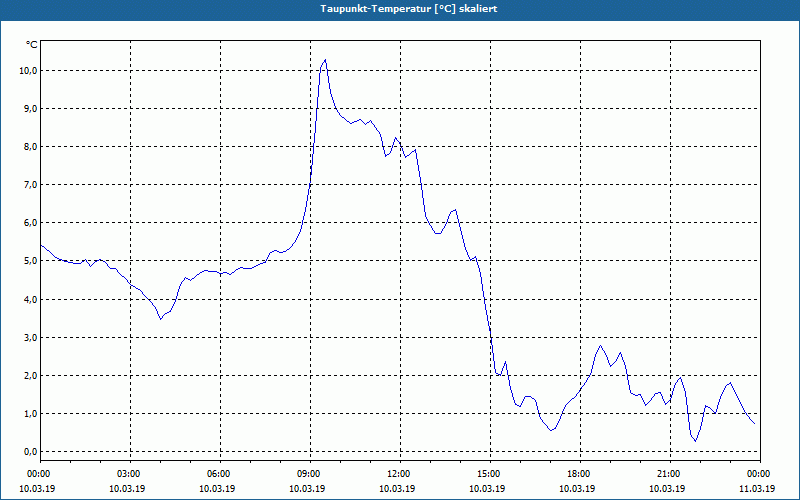
Task: Click the chart title 'Taupunkt-Temperatur [°C] skaliert'
Action: coord(409,9)
